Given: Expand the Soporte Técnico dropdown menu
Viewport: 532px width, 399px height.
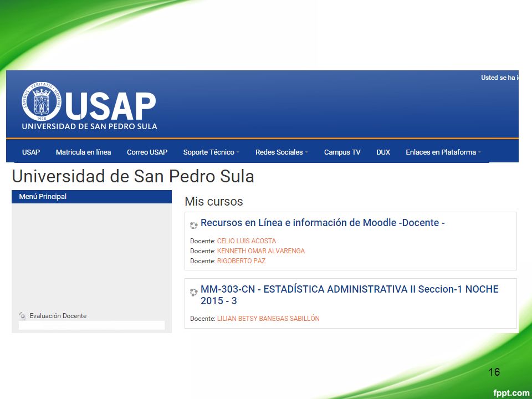Looking at the screenshot, I should click(211, 152).
